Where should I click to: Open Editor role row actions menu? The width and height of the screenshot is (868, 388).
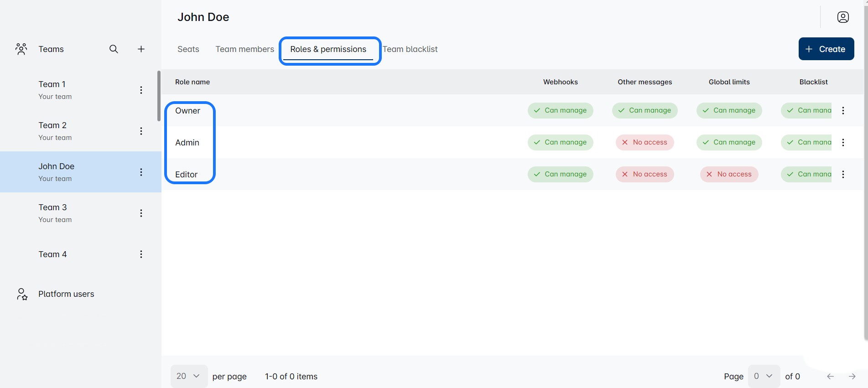pyautogui.click(x=843, y=175)
